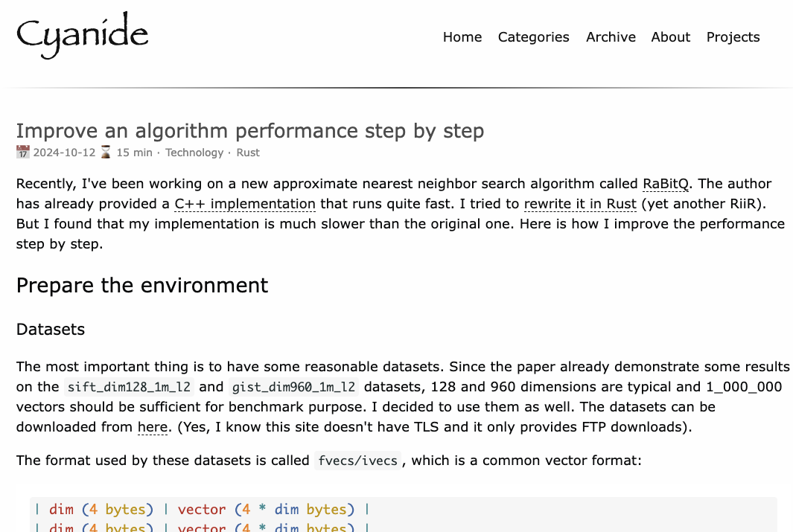Click the fvecs/ivecs inline code

(358, 461)
